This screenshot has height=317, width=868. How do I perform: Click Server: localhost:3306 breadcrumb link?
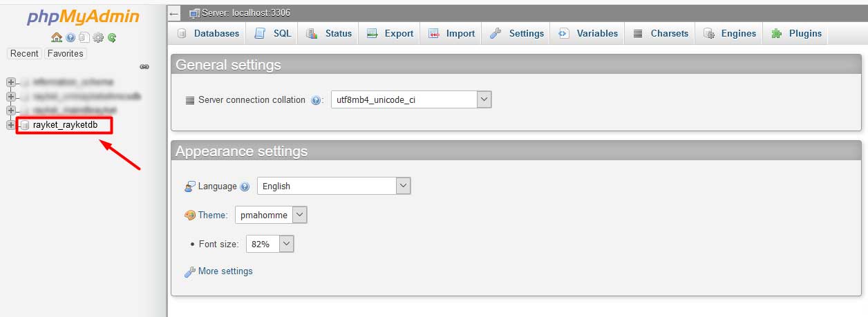(246, 12)
